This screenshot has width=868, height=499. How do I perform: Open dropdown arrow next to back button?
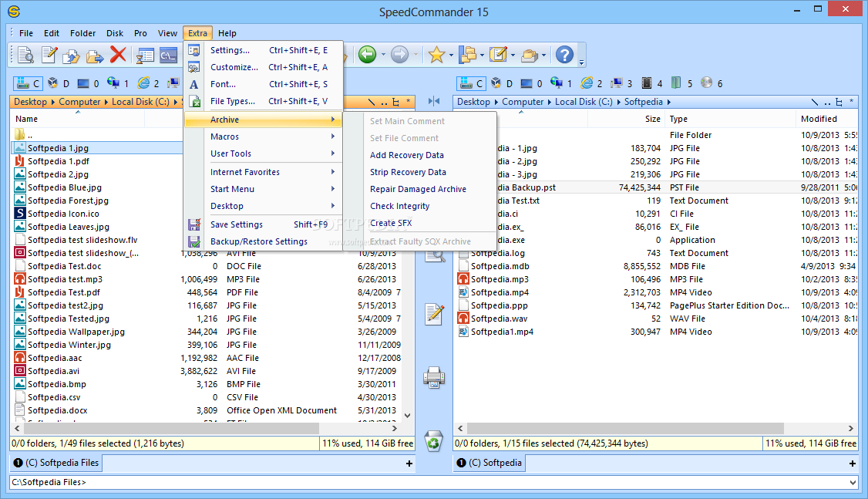pos(383,55)
